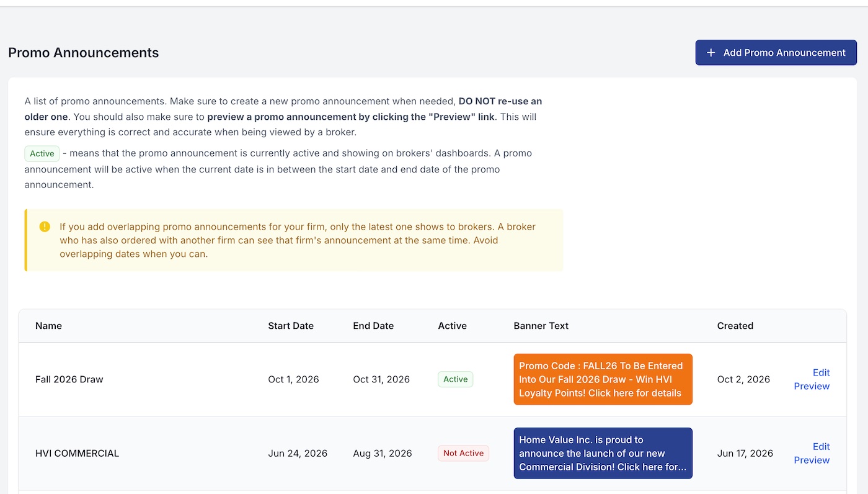
Task: Click the End Date column header
Action: (373, 326)
